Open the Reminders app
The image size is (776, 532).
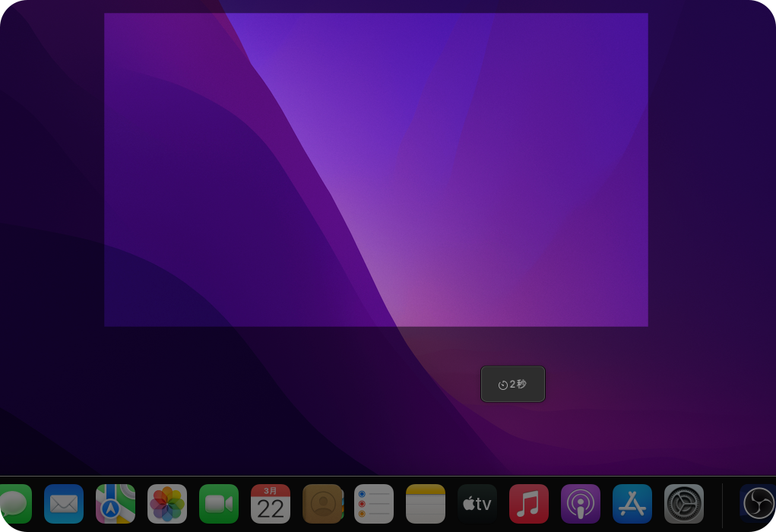tap(374, 504)
